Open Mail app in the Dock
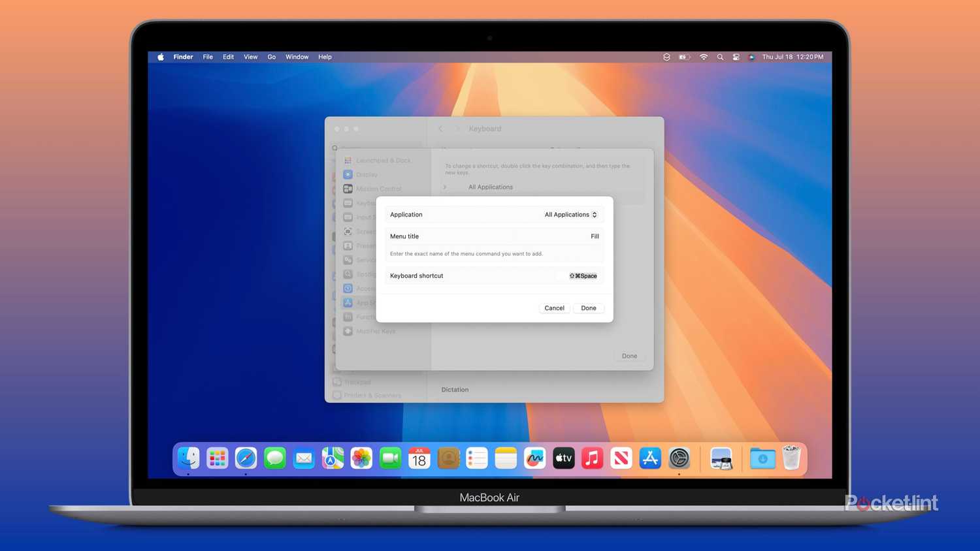This screenshot has width=980, height=551. [x=304, y=458]
